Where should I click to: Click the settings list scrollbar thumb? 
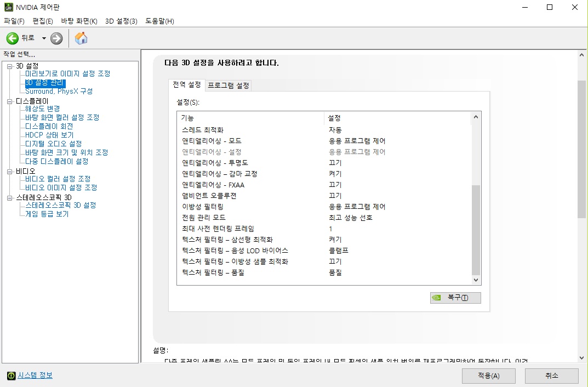tap(476, 230)
